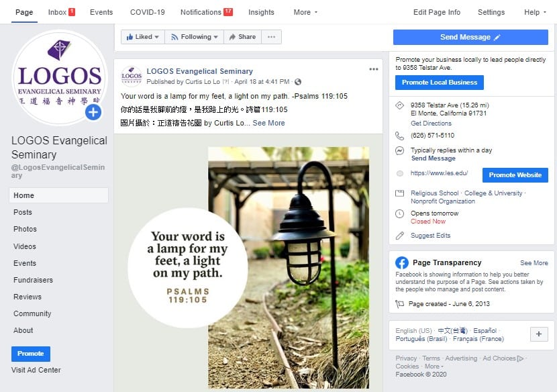This screenshot has width=557, height=392.
Task: Expand the Liked dropdown
Action: click(143, 37)
